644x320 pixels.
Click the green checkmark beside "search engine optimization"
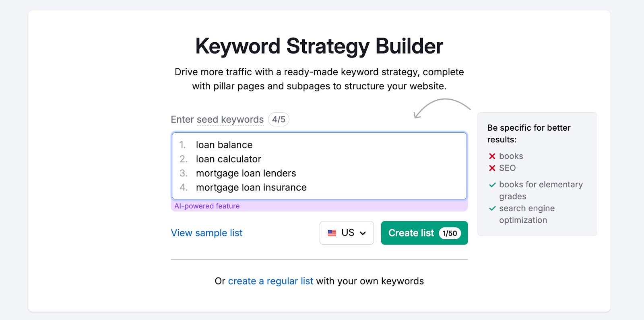[x=492, y=208]
